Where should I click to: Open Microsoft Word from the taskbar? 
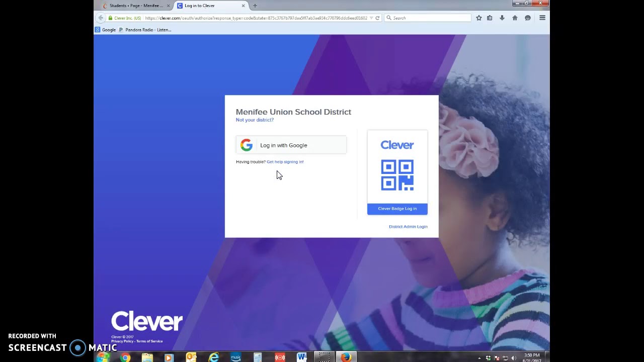[x=302, y=357]
